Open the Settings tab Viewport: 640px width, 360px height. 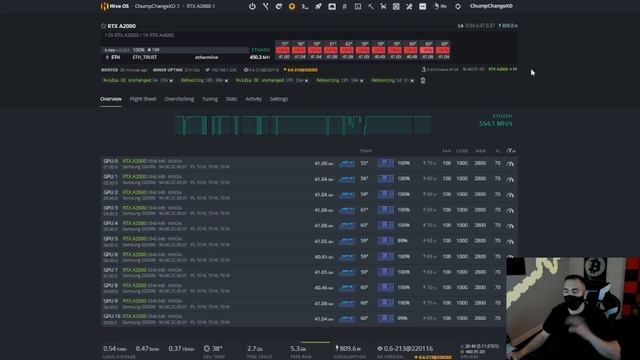coord(279,99)
